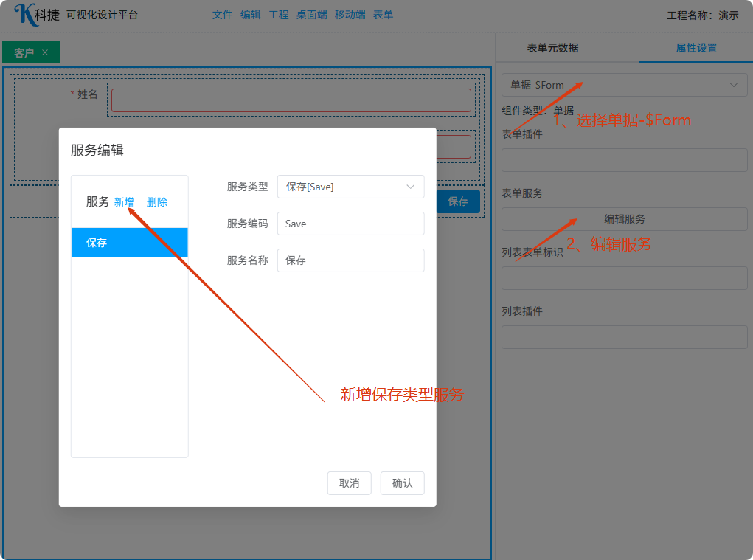Click the 服务编码 input field
Image resolution: width=753 pixels, height=560 pixels.
(x=350, y=224)
